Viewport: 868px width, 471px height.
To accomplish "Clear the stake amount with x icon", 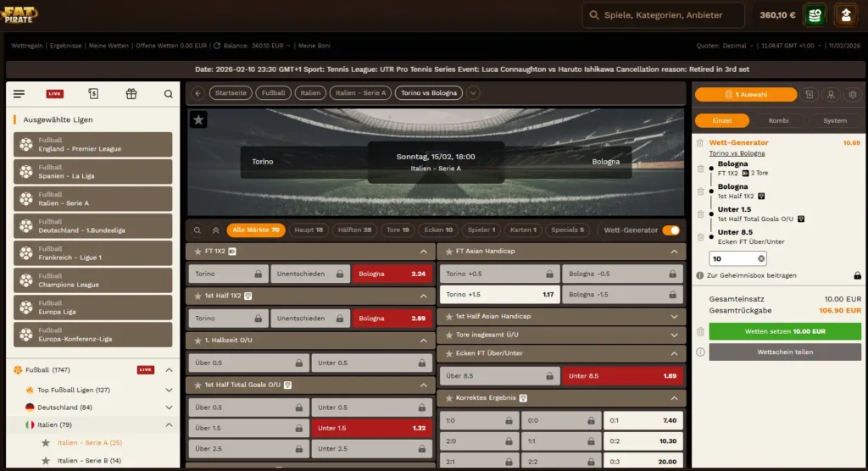I will [761, 258].
